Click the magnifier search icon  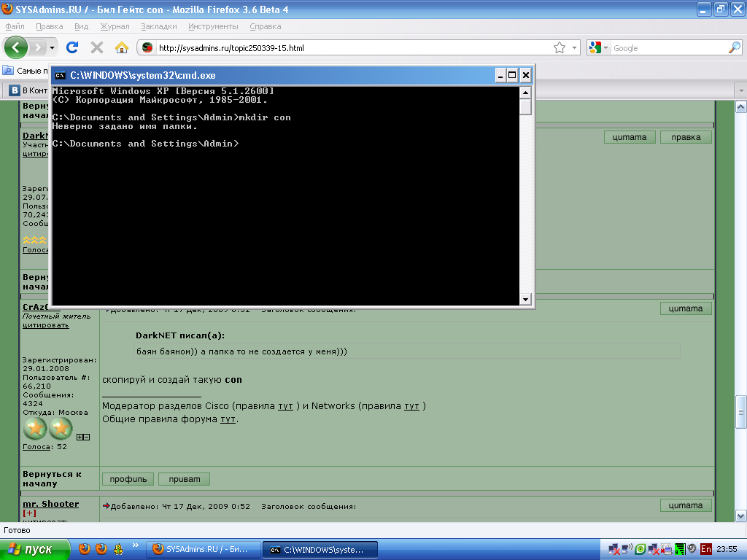point(735,47)
